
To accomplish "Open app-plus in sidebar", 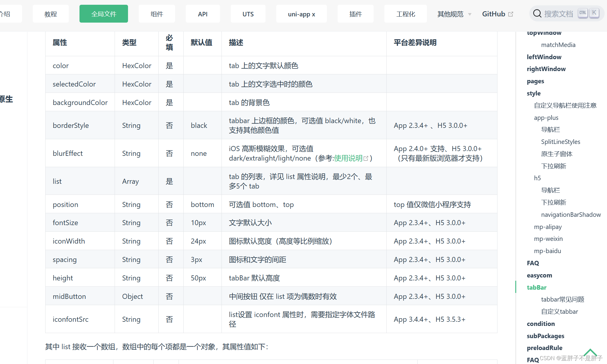I will tap(546, 118).
